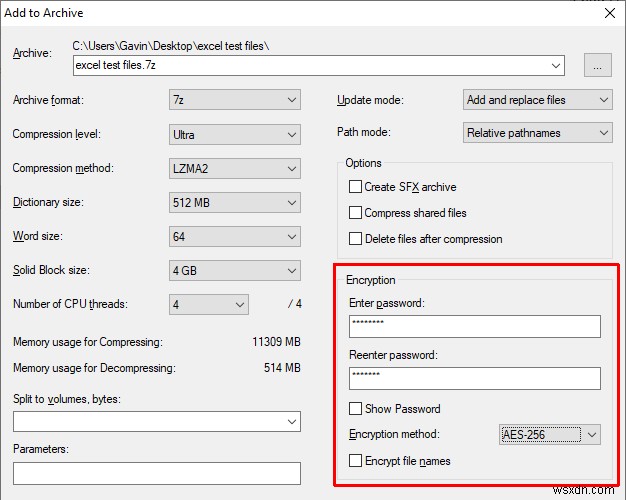The height and width of the screenshot is (500, 626).
Task: Click the '/ 4' CPU threads total text
Action: (x=295, y=304)
